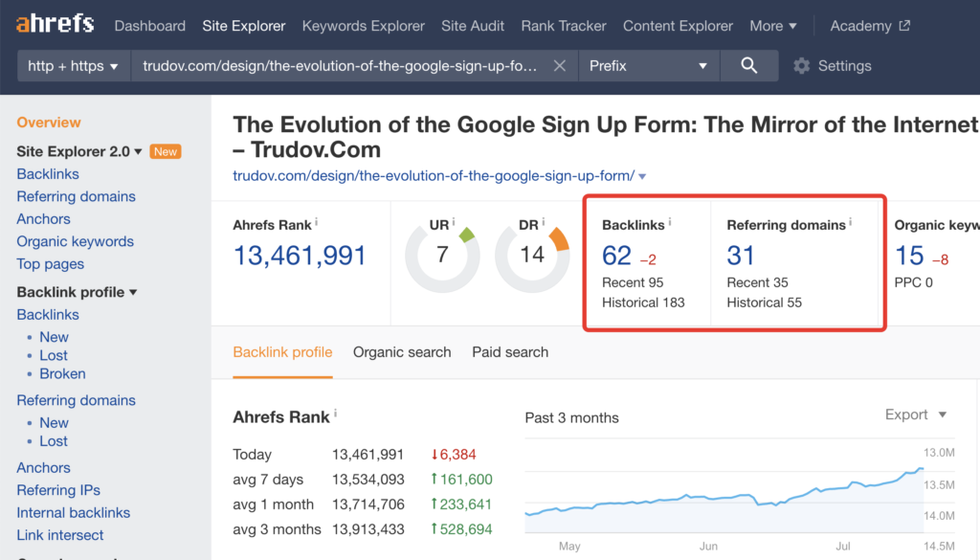
Task: Click the UR info icon
Action: (454, 223)
